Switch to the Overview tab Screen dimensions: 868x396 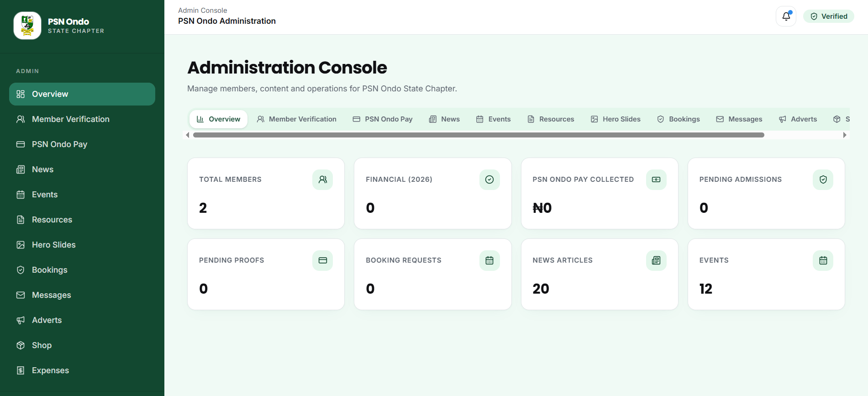(x=218, y=119)
